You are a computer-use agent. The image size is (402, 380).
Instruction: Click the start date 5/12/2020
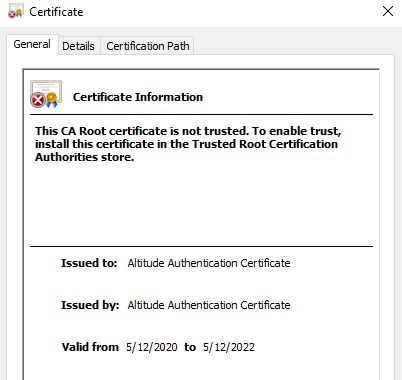[x=152, y=347]
